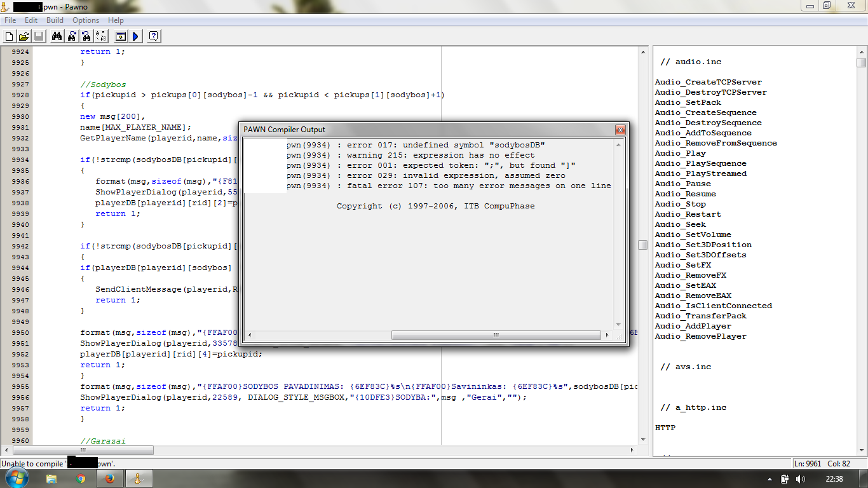Create a new file with toolbar icon

tap(10, 37)
